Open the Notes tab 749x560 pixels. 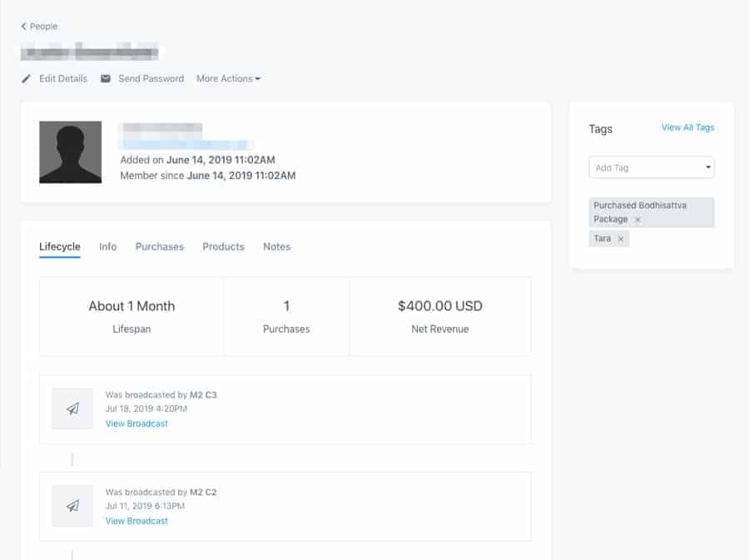pos(276,247)
